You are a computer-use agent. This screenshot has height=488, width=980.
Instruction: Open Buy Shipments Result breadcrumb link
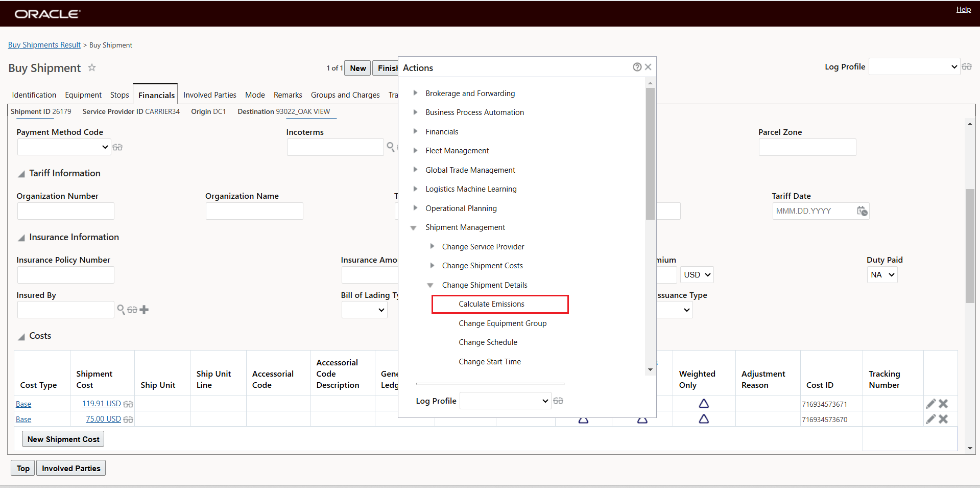pyautogui.click(x=44, y=45)
